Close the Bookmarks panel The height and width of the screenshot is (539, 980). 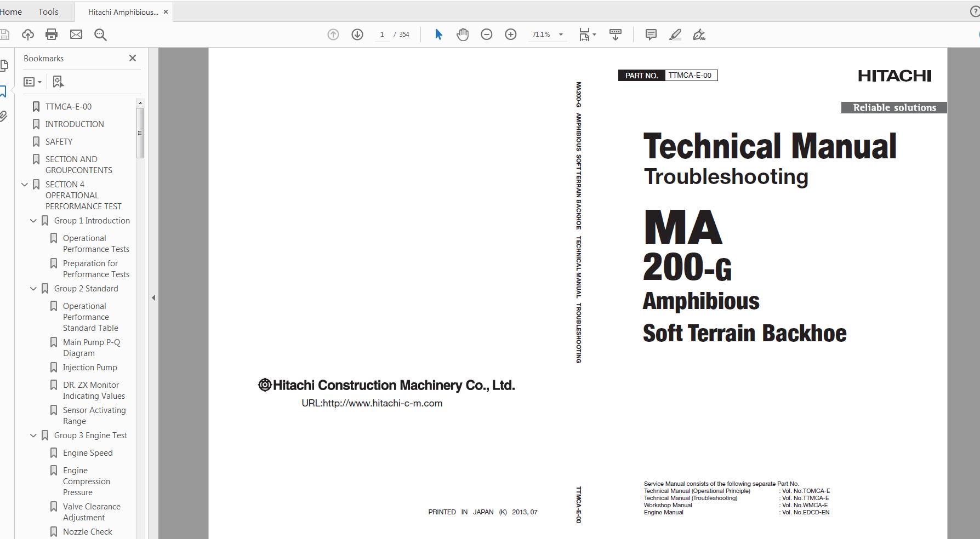tap(133, 58)
